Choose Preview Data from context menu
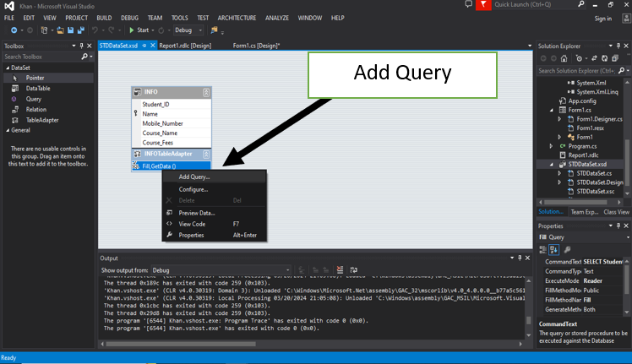Viewport: 632px width, 364px height. (x=197, y=213)
